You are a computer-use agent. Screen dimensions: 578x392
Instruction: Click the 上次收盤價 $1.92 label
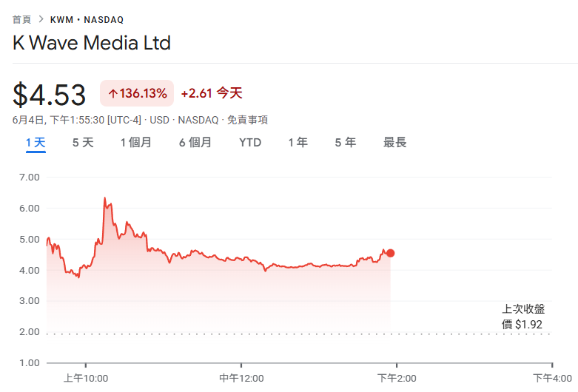[x=523, y=317]
